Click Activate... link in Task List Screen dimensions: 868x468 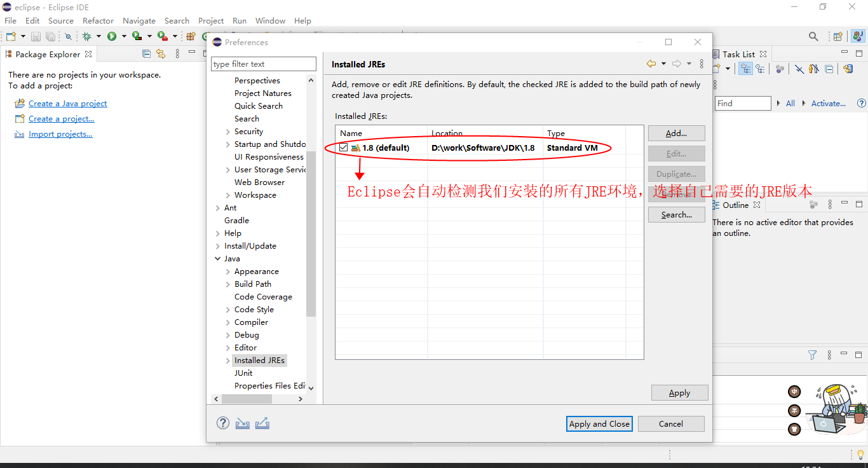tap(829, 103)
